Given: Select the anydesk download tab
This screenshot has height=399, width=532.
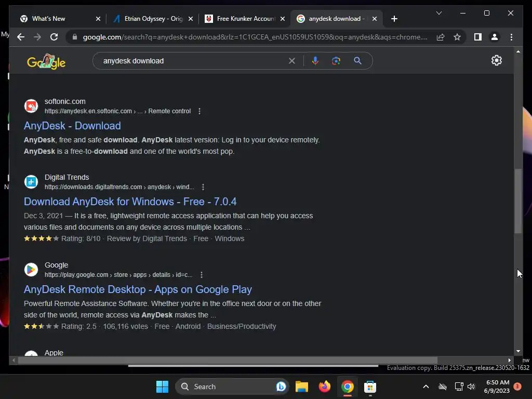Looking at the screenshot, I should [336, 19].
